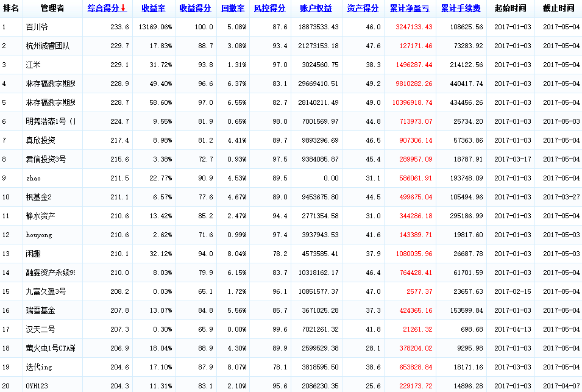This screenshot has width=582, height=392.
Task: Click the 起始时间 column header
Action: pos(510,8)
